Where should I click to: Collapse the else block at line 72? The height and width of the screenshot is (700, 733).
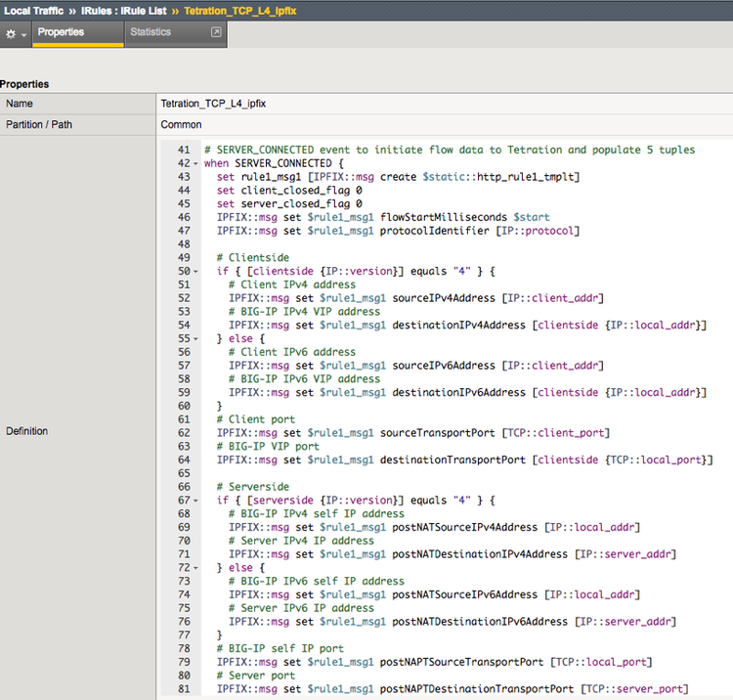pyautogui.click(x=196, y=568)
